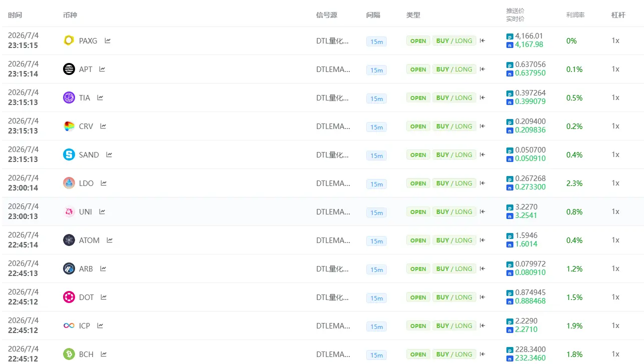Image resolution: width=644 pixels, height=364 pixels.
Task: Click the LDO coin logo
Action: click(x=69, y=183)
